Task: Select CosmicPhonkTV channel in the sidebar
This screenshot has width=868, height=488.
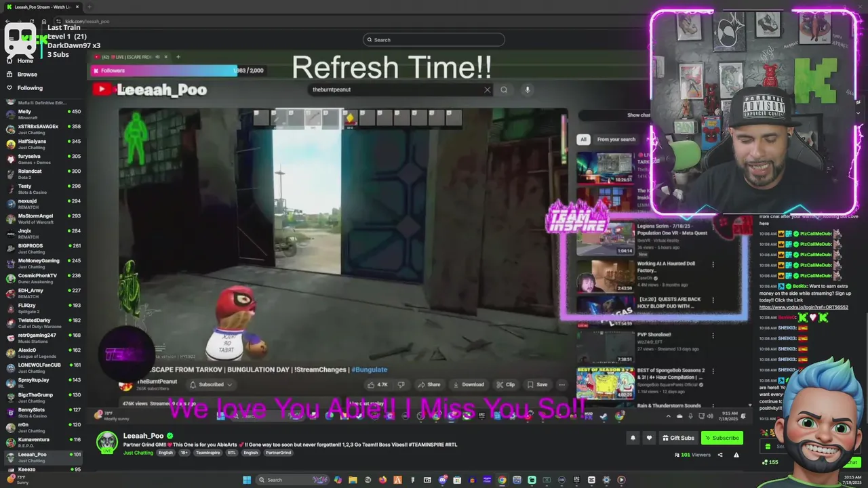Action: 43,278
